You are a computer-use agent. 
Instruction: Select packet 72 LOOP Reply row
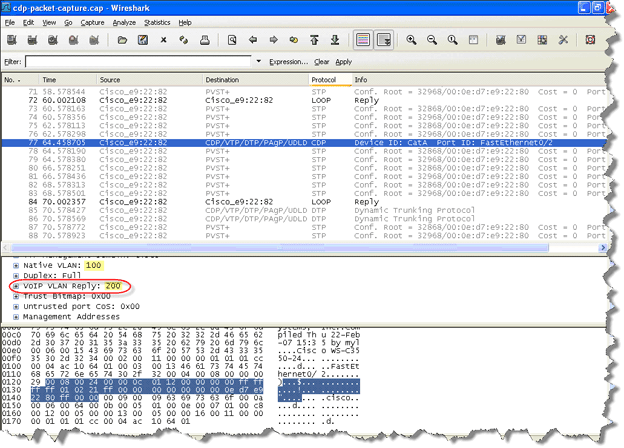tap(304, 100)
